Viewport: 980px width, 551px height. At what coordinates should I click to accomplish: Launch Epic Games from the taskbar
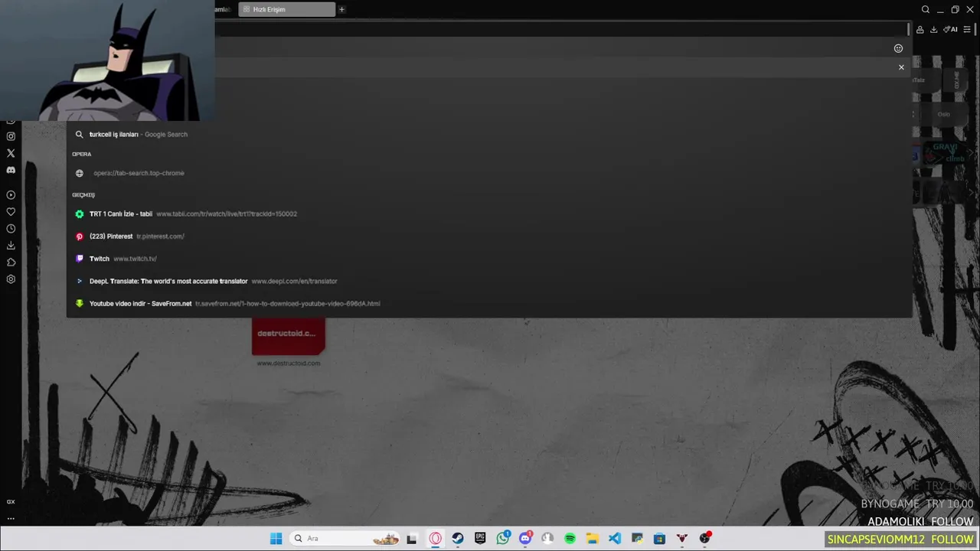480,539
